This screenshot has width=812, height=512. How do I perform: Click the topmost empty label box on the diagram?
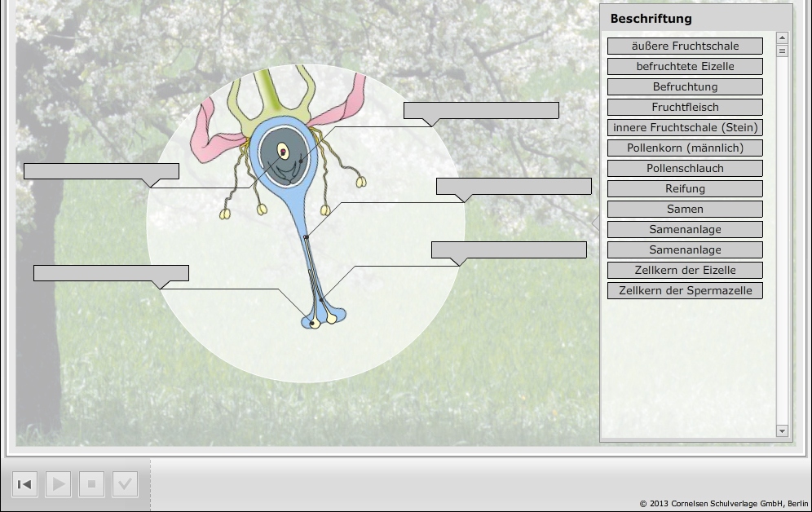[481, 110]
